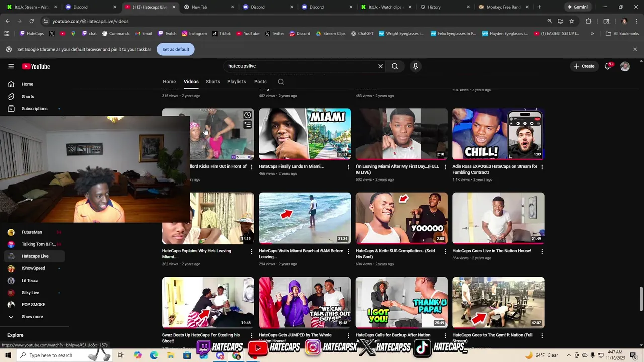Open Adin Ross CHILL thumbnail
This screenshot has width=644, height=362.
[x=499, y=134]
